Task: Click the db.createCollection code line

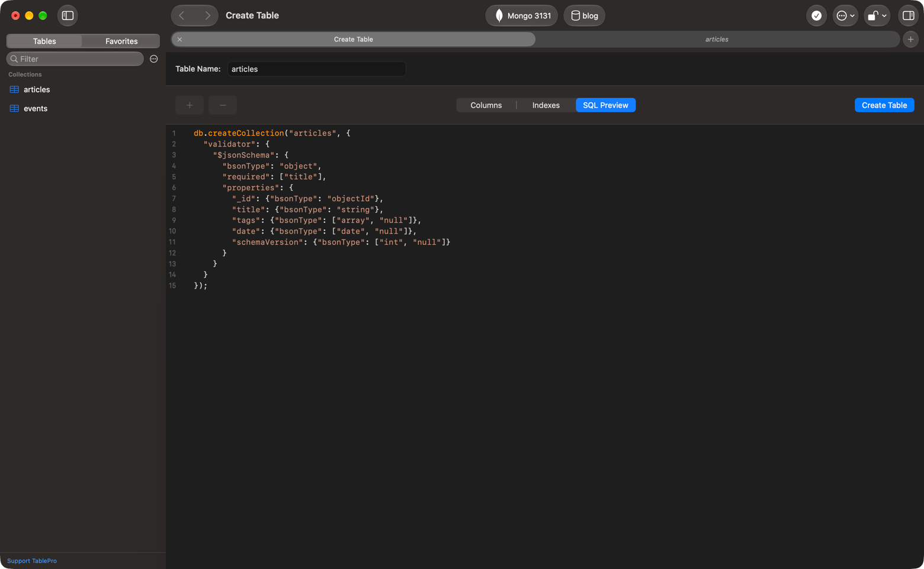Action: [x=272, y=133]
